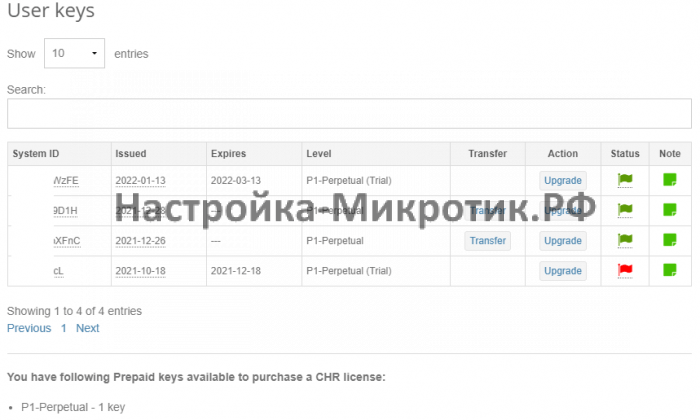Open the note icon for WzFE key
This screenshot has width=700, height=420.
(x=670, y=180)
